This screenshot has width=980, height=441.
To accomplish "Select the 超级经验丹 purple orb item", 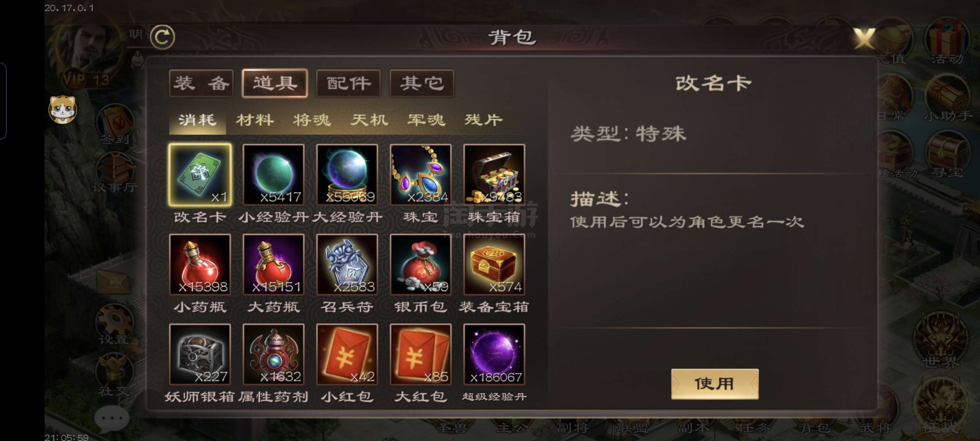I will [494, 354].
